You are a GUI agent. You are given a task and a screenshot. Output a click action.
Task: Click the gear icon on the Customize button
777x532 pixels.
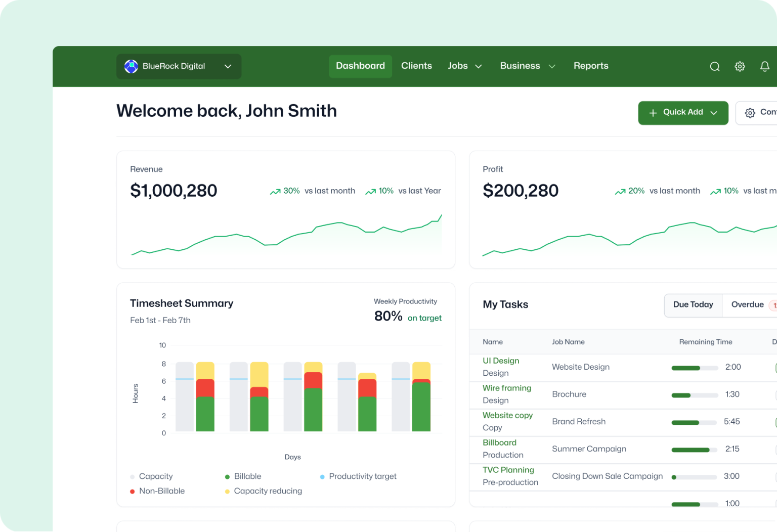coord(750,113)
